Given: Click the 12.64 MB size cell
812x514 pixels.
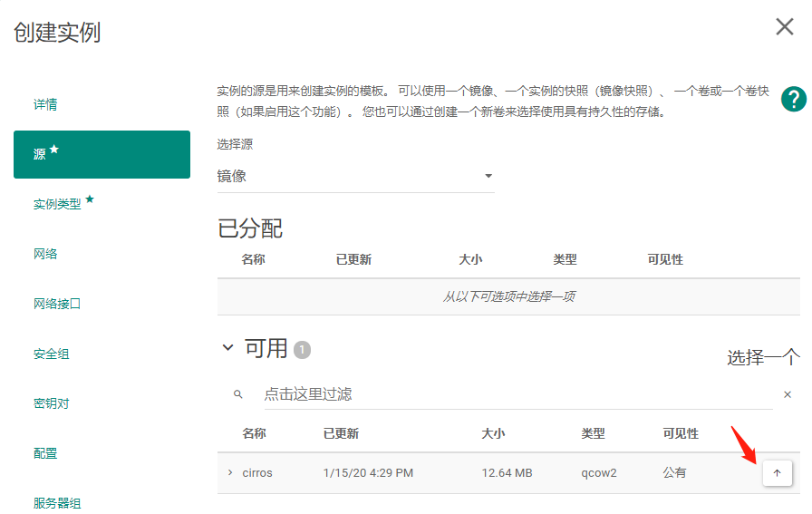Looking at the screenshot, I should pyautogui.click(x=507, y=473).
